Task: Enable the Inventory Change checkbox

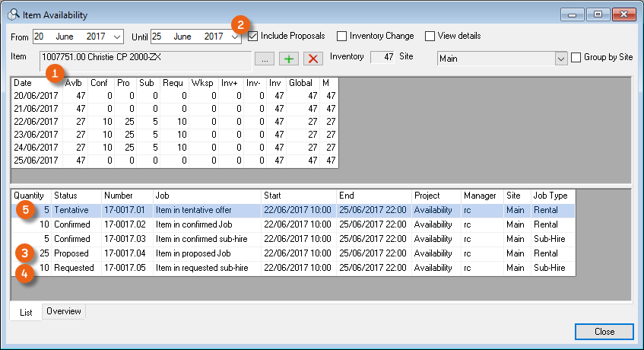Action: click(342, 36)
